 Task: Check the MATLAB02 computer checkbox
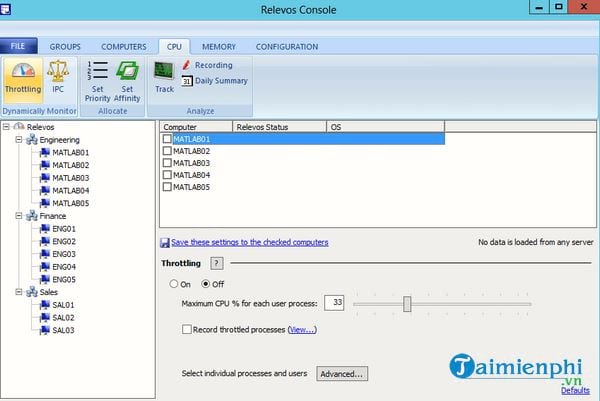tap(167, 151)
